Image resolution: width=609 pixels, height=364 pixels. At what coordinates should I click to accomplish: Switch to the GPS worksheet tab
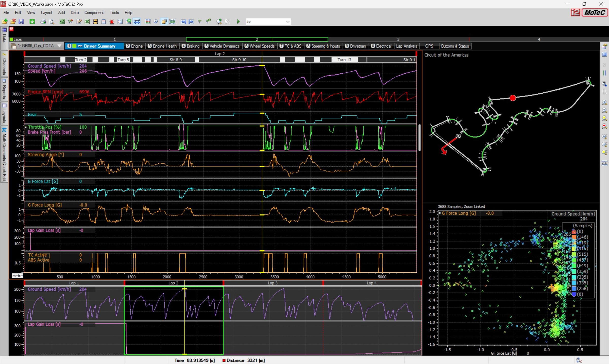click(x=429, y=46)
